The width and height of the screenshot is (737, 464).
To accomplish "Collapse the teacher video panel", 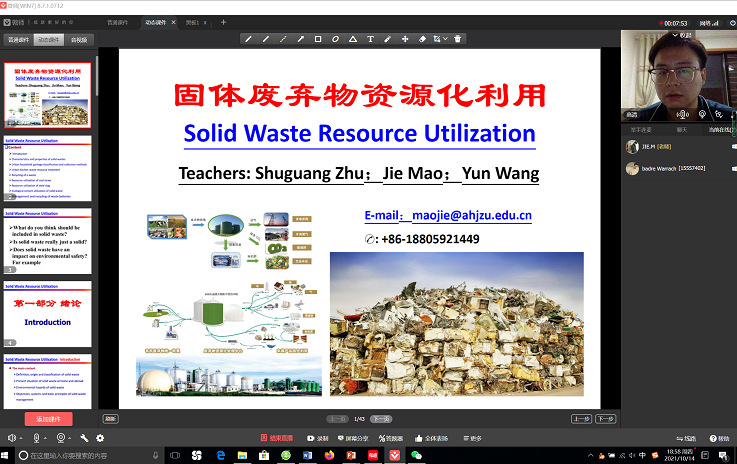I will tap(680, 34).
